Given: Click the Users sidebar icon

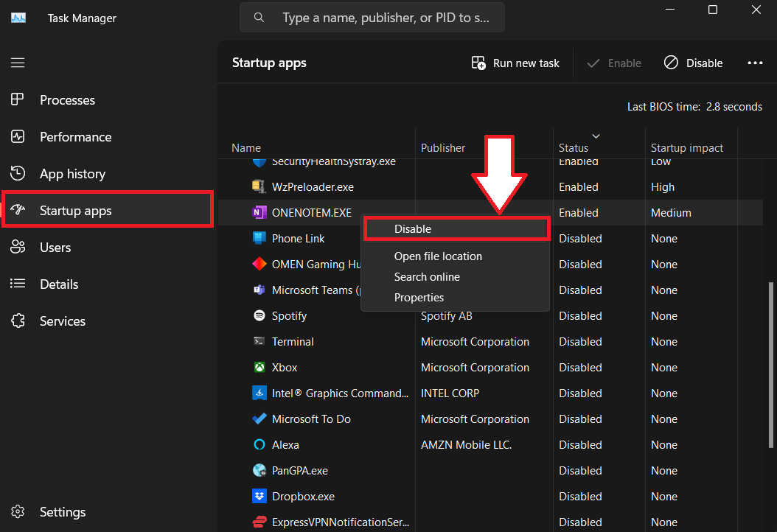Looking at the screenshot, I should pos(18,247).
